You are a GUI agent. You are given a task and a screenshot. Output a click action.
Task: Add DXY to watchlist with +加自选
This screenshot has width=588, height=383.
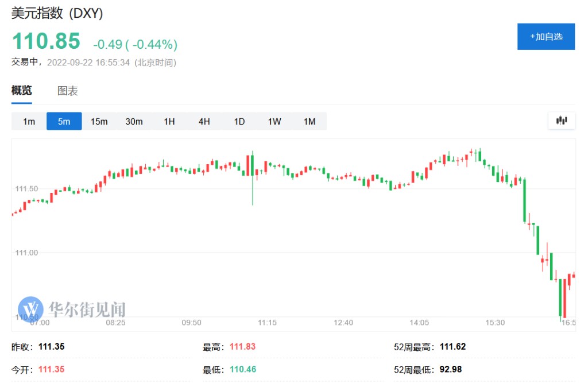click(x=546, y=37)
